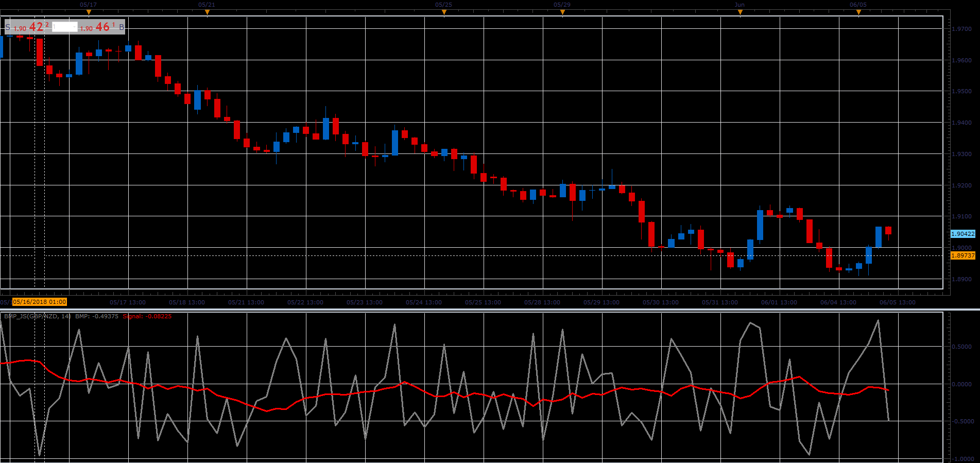980x463 pixels.
Task: Click the 05/17 13:00 time axis label
Action: [128, 302]
